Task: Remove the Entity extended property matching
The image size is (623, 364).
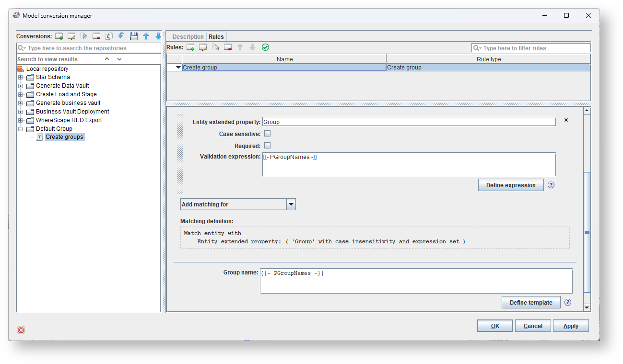Action: tap(566, 120)
